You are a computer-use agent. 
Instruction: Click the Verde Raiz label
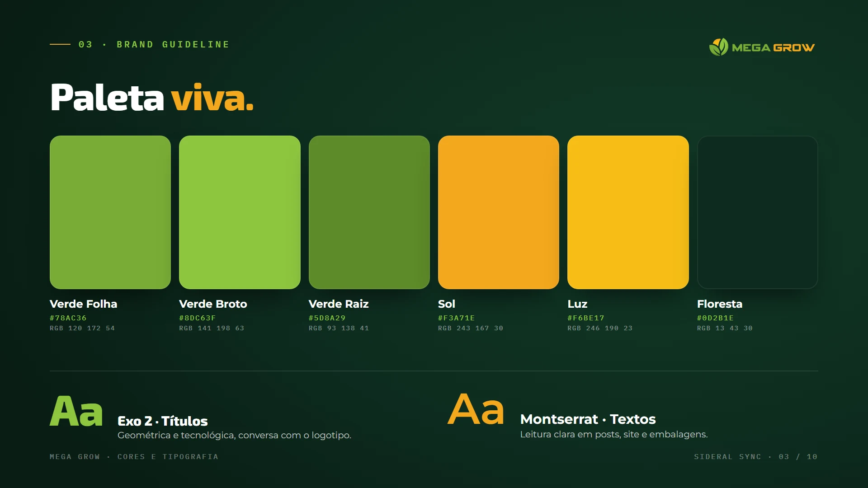tap(339, 304)
